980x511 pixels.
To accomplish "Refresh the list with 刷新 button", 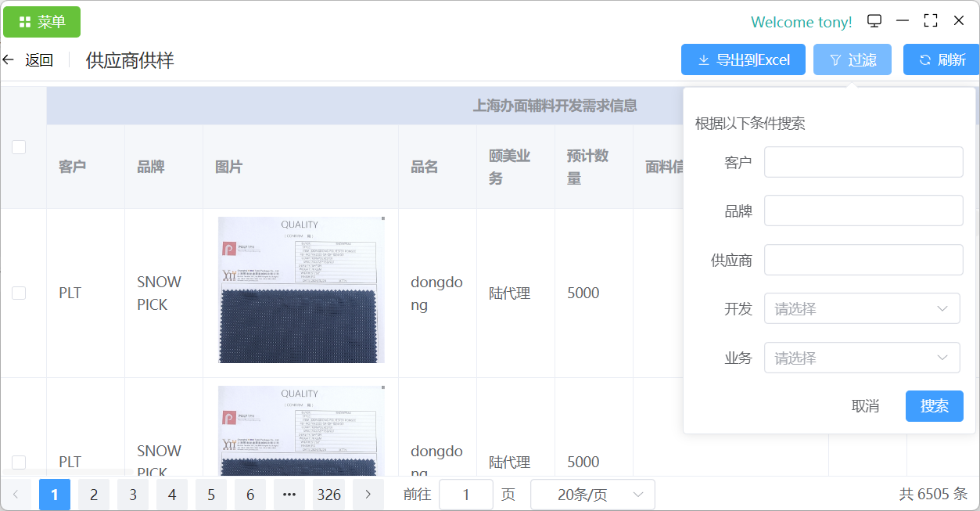I will [x=942, y=59].
